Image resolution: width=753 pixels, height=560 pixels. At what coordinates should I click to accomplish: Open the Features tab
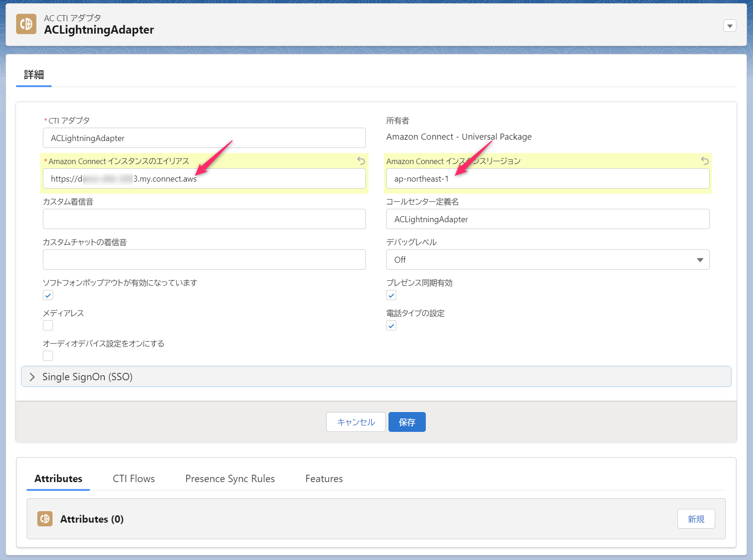[324, 478]
